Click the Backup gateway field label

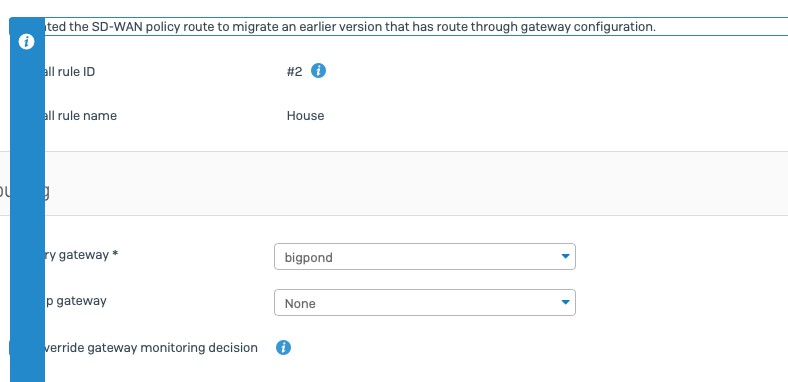[75, 301]
